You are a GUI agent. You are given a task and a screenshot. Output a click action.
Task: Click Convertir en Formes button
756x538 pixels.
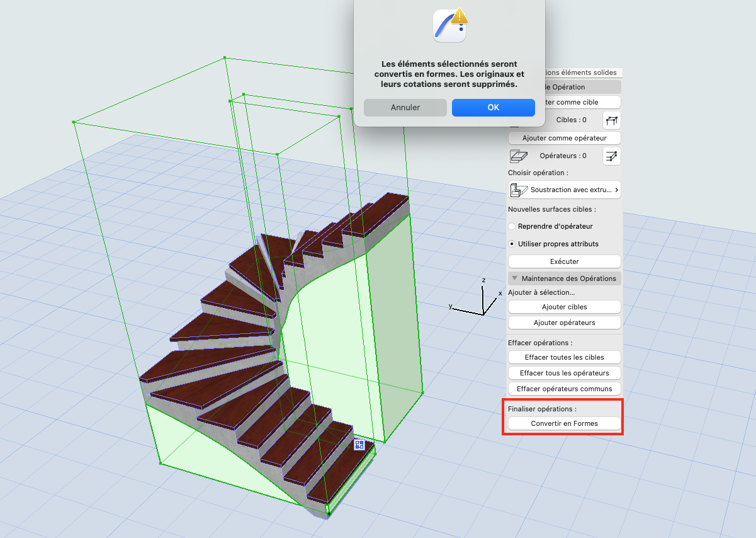point(565,423)
